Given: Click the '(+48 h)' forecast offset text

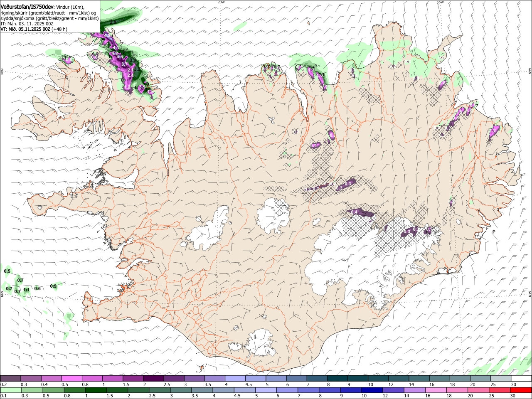Looking at the screenshot, I should click(x=60, y=29).
